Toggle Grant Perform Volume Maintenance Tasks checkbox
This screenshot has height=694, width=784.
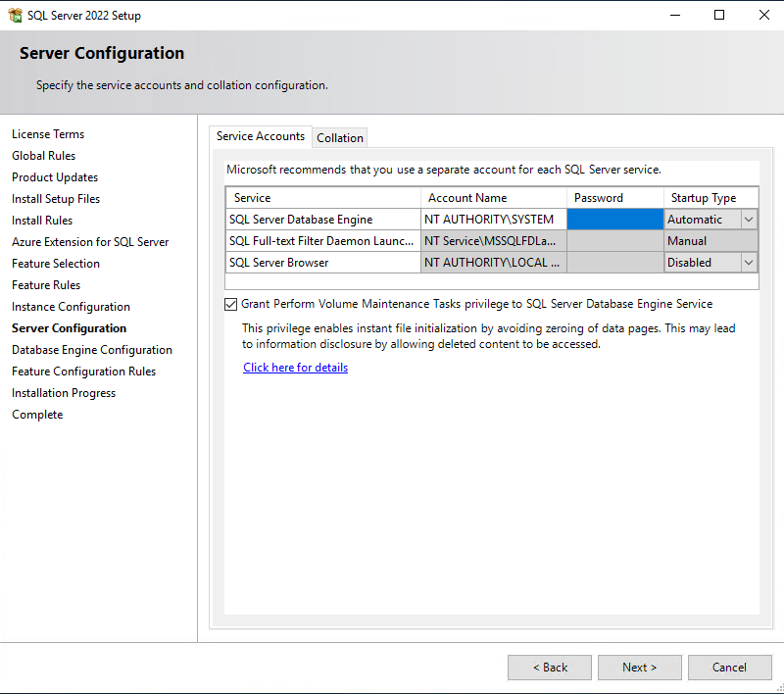point(231,304)
